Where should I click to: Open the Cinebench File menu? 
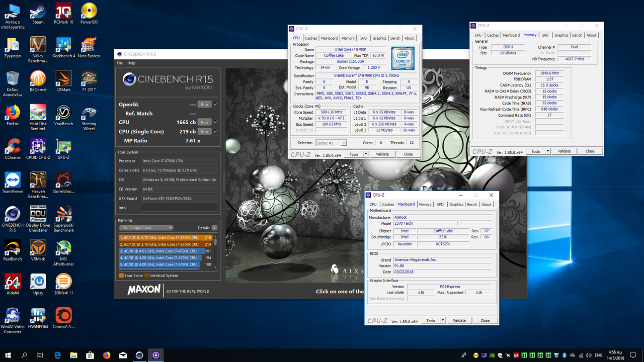click(x=120, y=63)
